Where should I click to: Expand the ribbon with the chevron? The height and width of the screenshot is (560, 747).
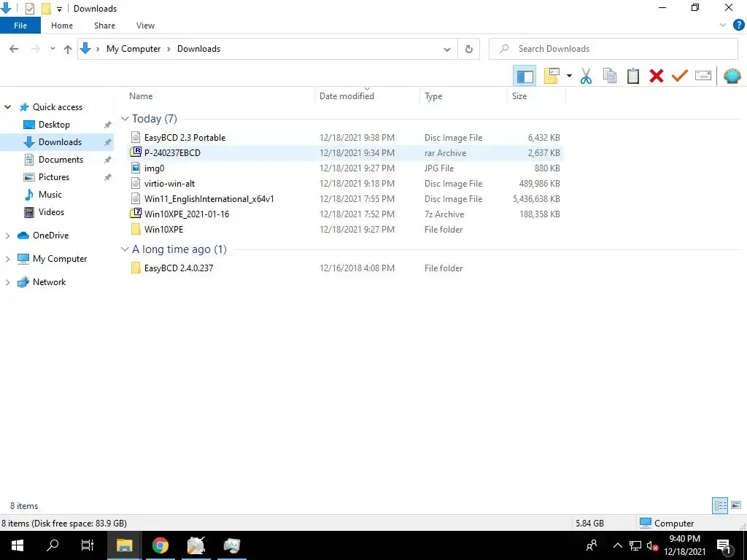723,26
